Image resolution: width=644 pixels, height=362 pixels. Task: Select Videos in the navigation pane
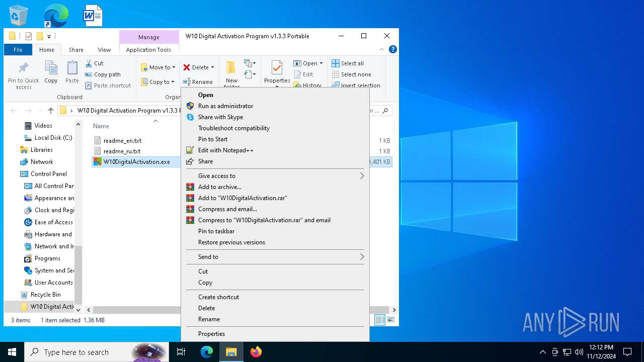[43, 126]
